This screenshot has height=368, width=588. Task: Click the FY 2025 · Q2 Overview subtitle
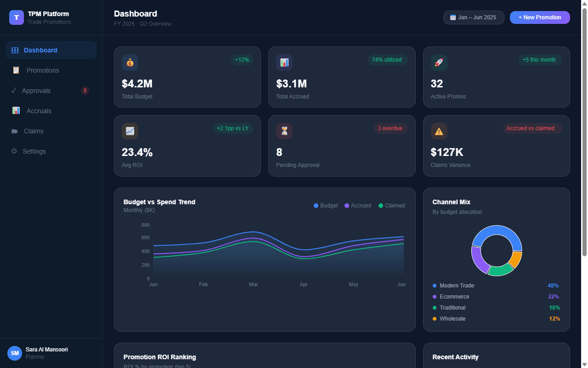143,24
